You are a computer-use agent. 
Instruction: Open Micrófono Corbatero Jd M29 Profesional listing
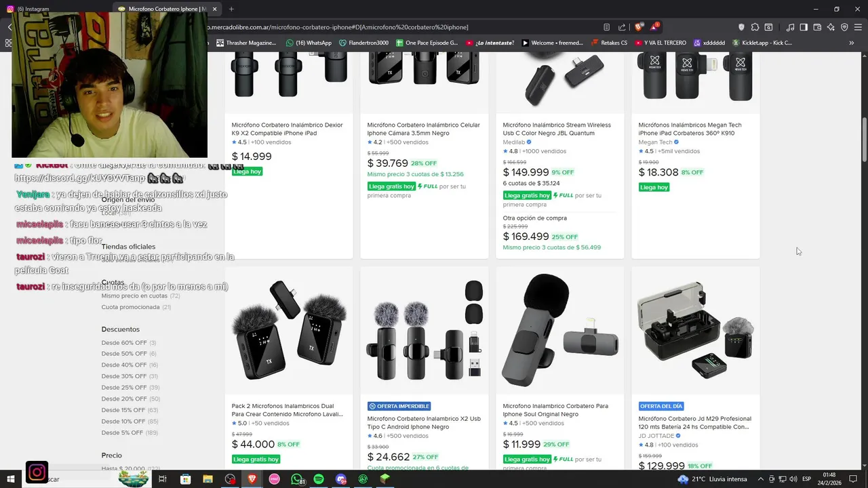click(694, 423)
